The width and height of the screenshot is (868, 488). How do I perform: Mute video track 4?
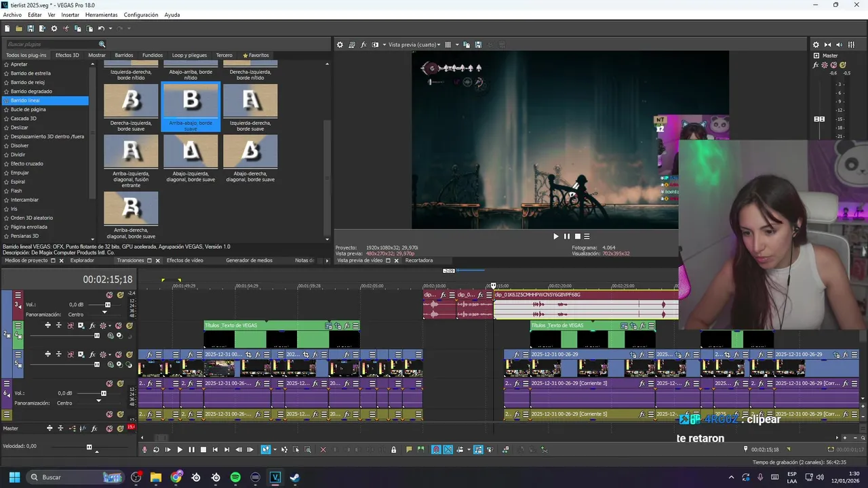point(119,325)
